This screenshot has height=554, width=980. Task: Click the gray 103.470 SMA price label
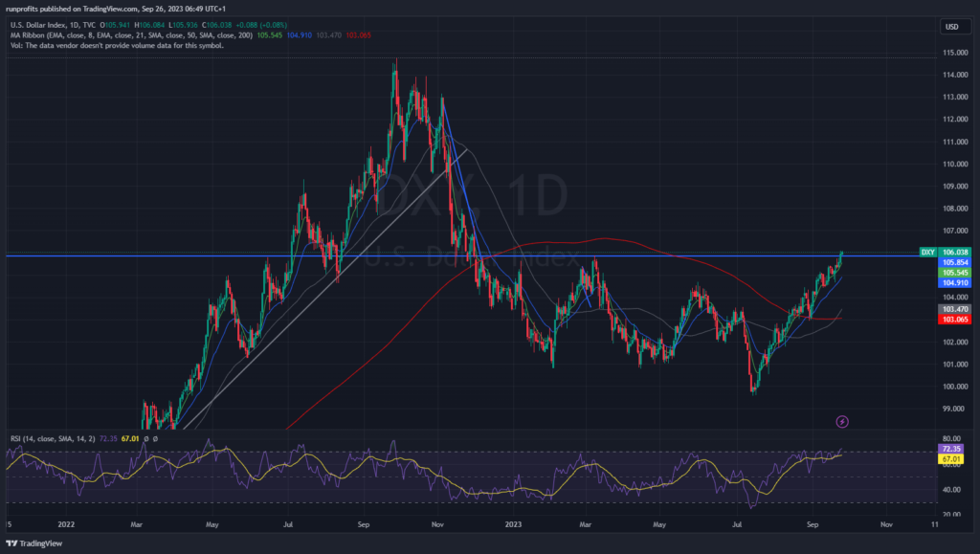tap(953, 309)
